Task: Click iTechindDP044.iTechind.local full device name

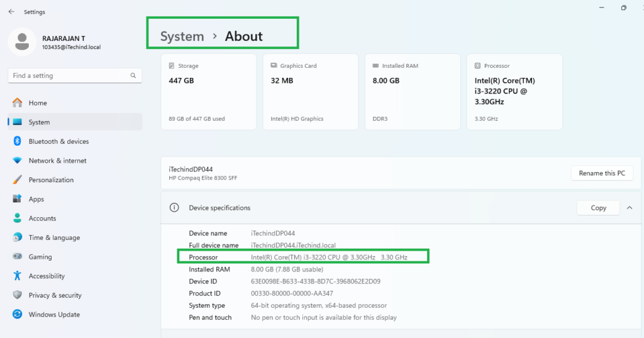Action: (293, 245)
